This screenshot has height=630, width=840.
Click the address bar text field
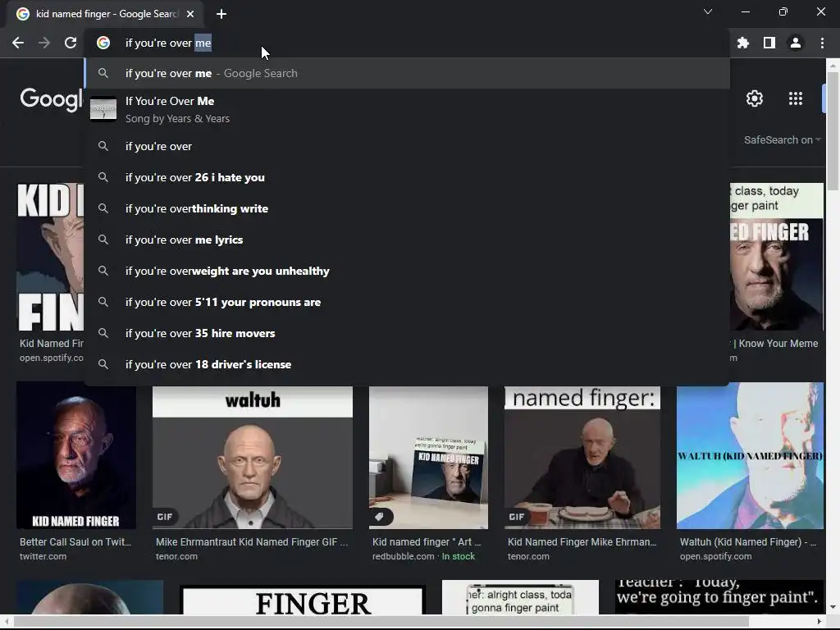coord(407,43)
